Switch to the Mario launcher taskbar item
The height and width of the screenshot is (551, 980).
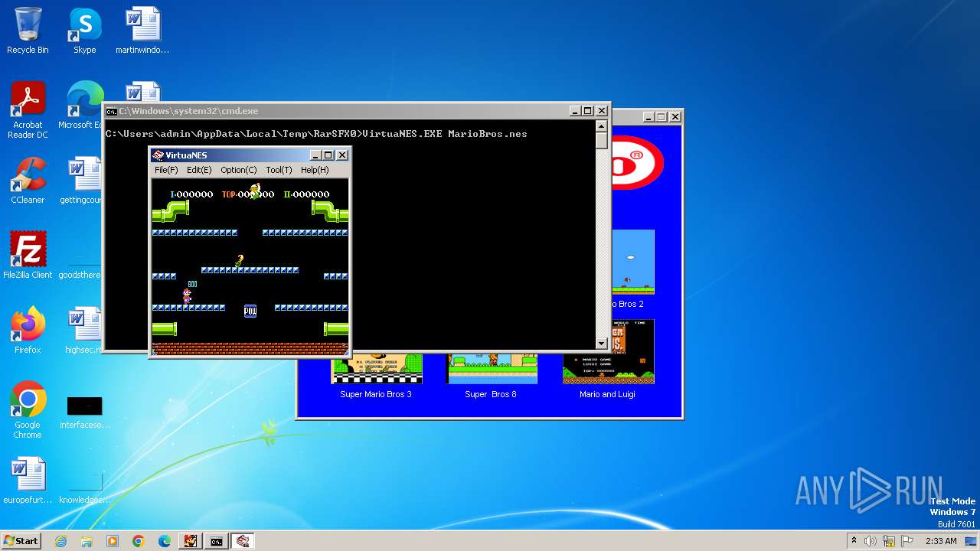click(191, 541)
